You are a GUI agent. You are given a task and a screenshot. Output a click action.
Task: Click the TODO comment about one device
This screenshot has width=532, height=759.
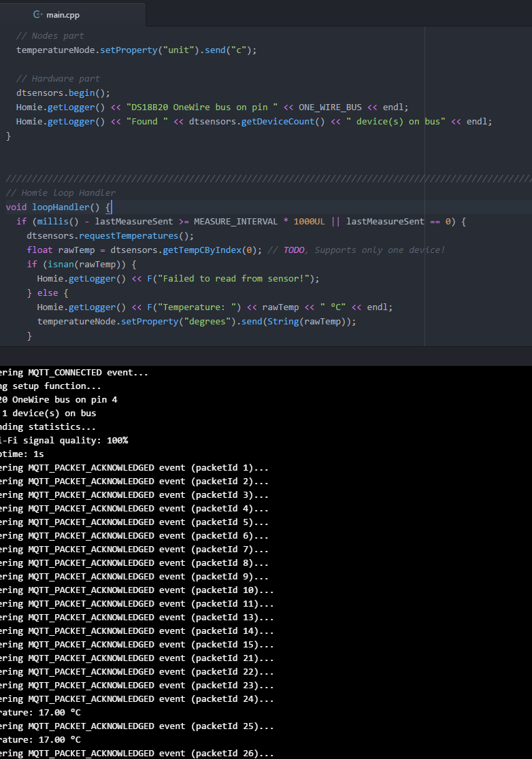pos(356,250)
